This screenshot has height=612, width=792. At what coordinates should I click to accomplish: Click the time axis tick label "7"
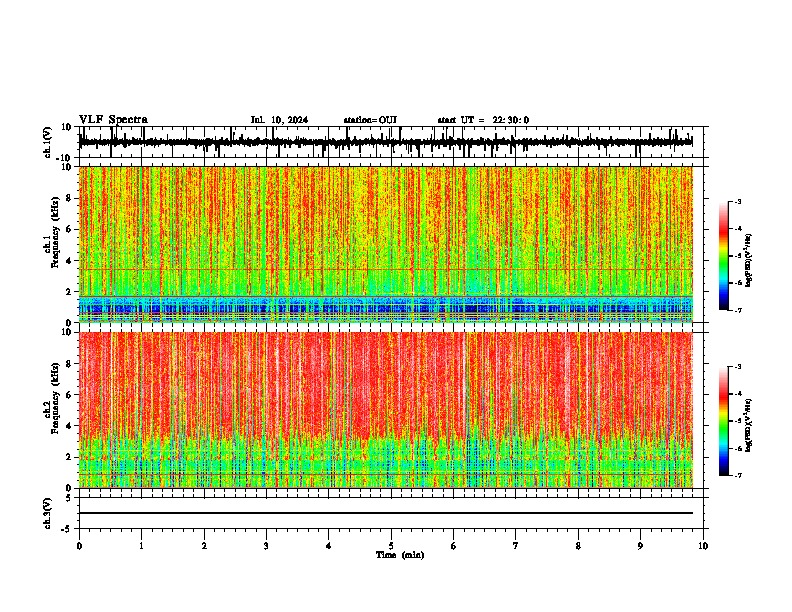pos(516,546)
